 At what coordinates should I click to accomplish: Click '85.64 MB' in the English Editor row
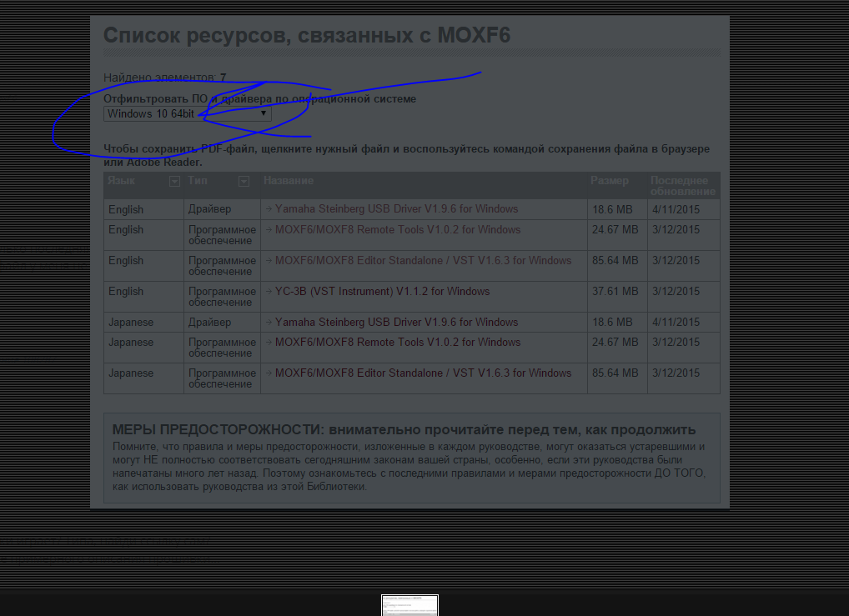[x=615, y=260]
